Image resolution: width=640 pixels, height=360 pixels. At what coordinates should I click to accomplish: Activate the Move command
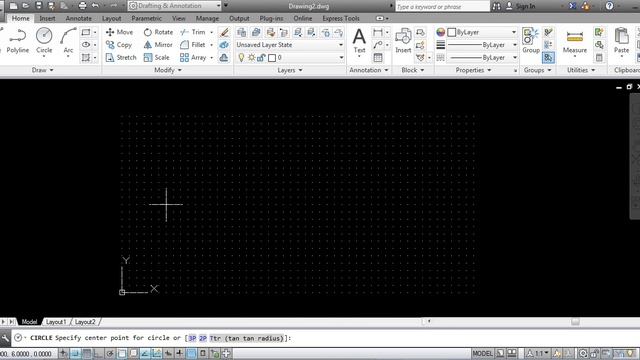pyautogui.click(x=119, y=32)
